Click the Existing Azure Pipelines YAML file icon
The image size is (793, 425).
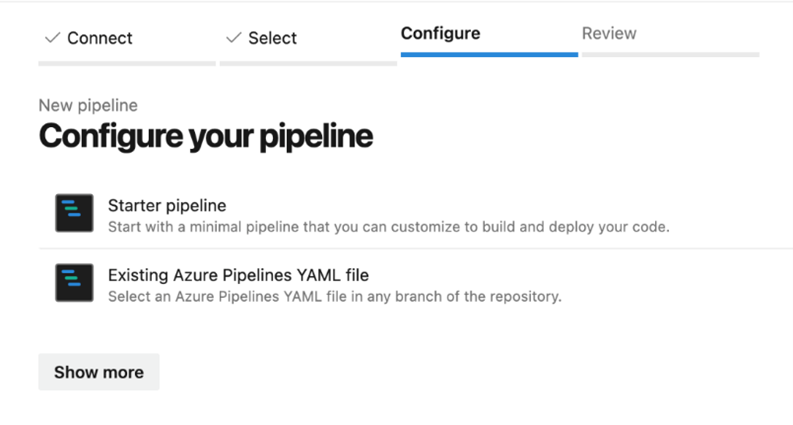click(x=74, y=283)
